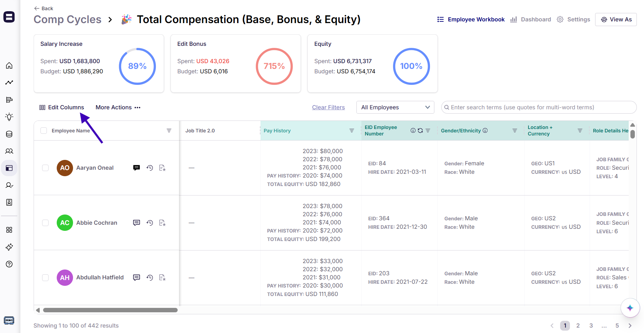Viewport: 644px width, 333px height.
Task: Open the Settings tab
Action: [574, 19]
